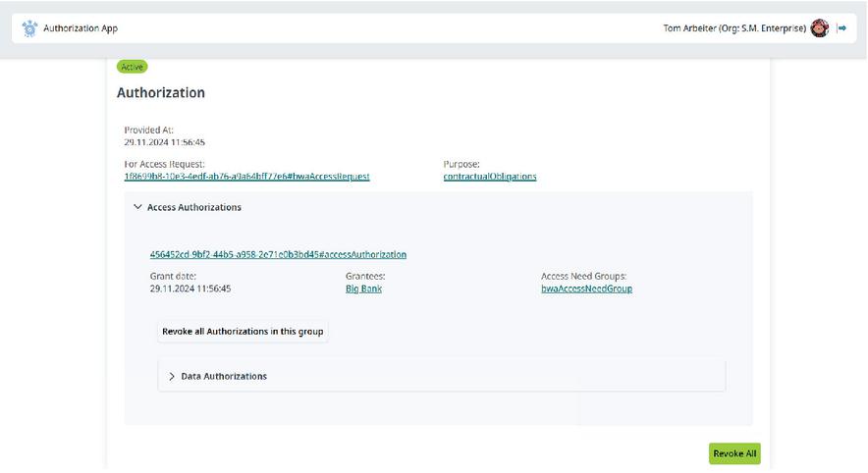
Task: Expand the Data Authorizations section
Action: point(173,377)
